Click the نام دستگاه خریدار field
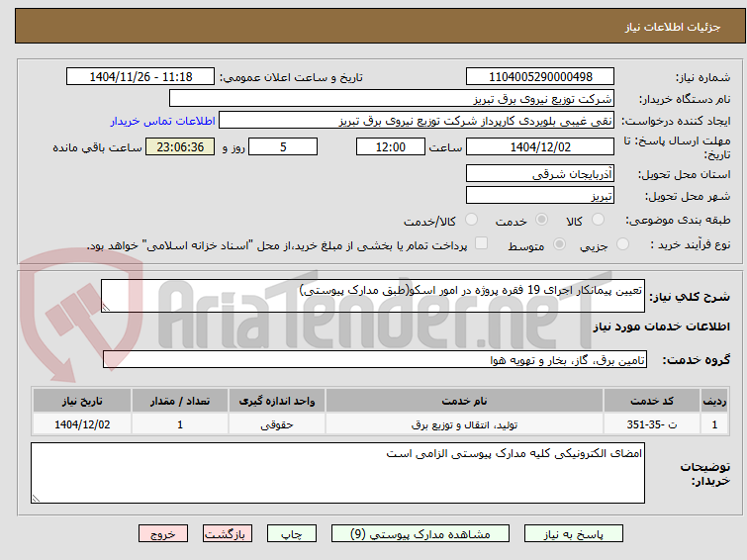Viewport: 747px width, 560px height. pos(392,99)
